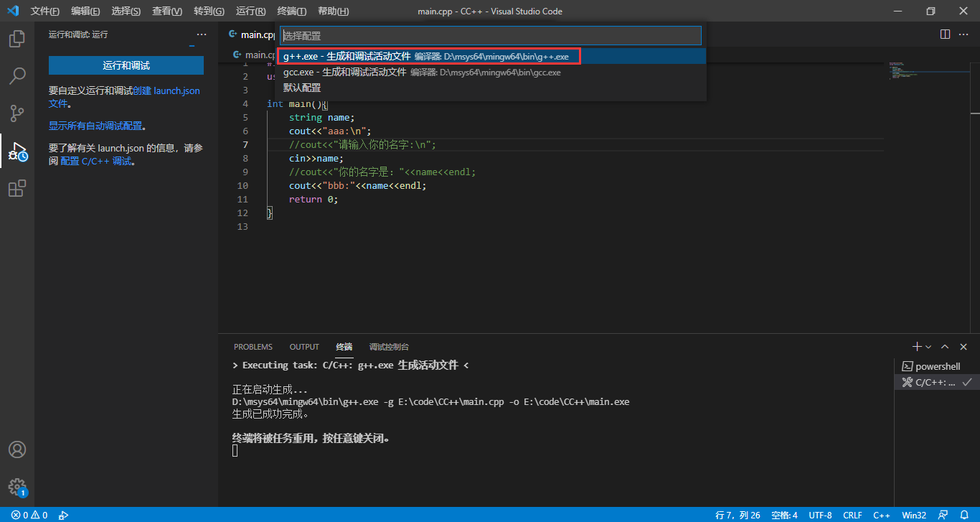Place cursor on the 'string name;' line
Screen dimensions: 980x522
[x=321, y=117]
